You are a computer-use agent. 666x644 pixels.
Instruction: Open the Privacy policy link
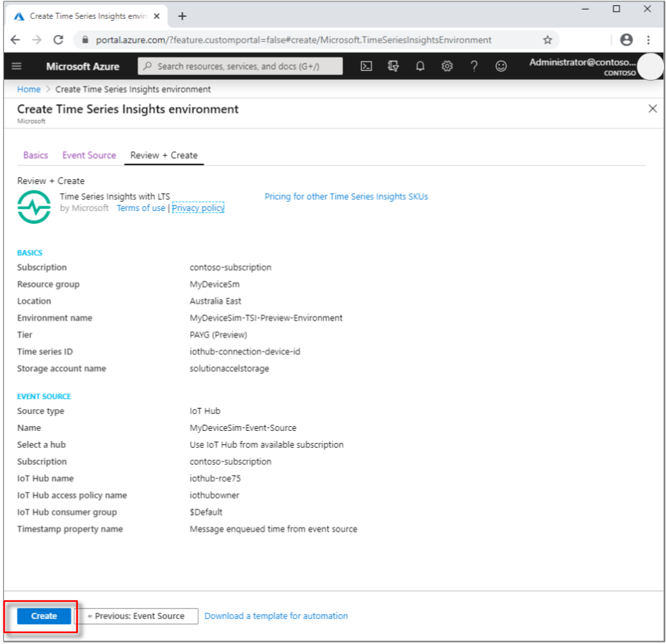(198, 208)
